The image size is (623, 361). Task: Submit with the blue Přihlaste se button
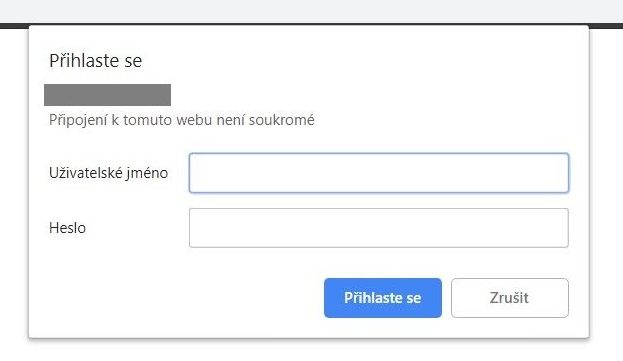[383, 298]
